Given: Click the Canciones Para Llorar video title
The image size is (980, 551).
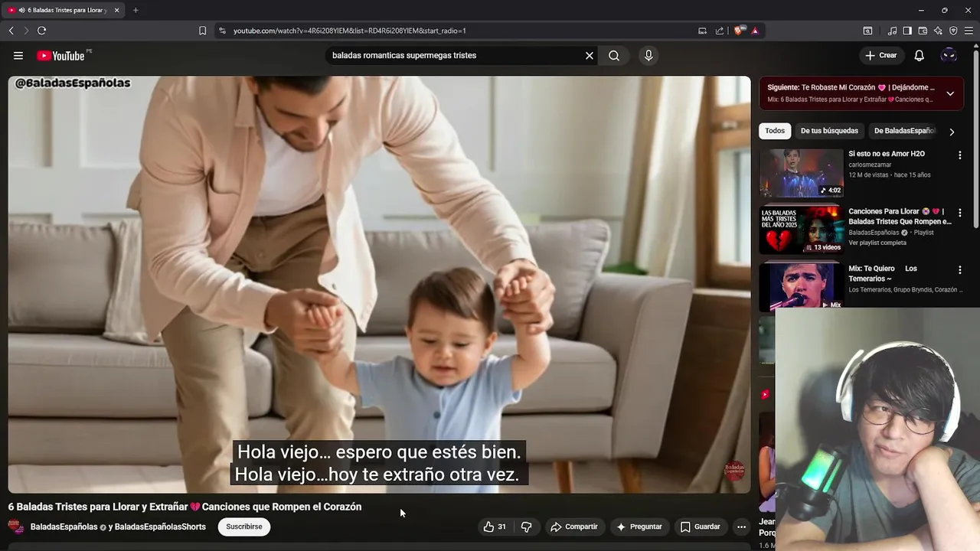Looking at the screenshot, I should (900, 217).
